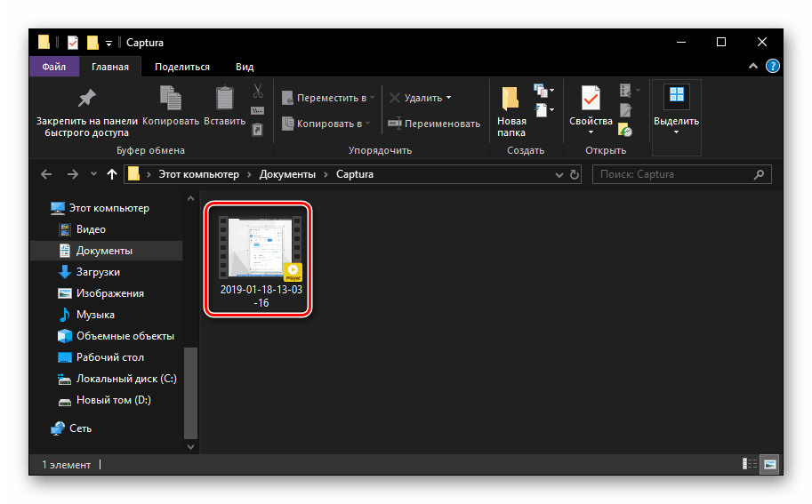
Task: Switch to the Поделиться tab
Action: tap(181, 67)
